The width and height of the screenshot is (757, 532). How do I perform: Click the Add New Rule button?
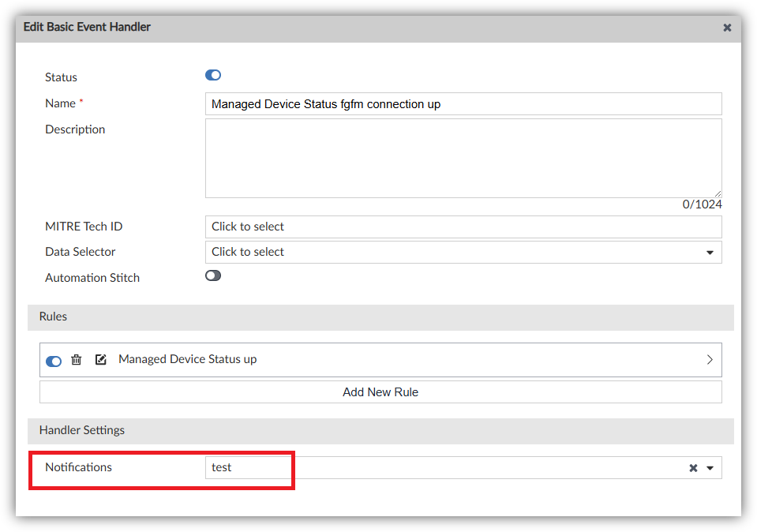coord(380,392)
